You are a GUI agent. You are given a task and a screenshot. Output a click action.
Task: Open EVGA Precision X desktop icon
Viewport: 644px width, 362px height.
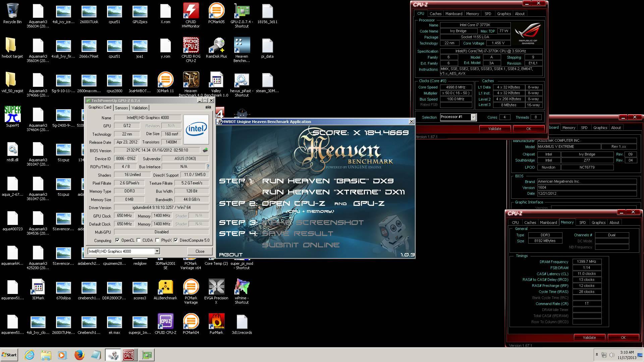coord(216,291)
